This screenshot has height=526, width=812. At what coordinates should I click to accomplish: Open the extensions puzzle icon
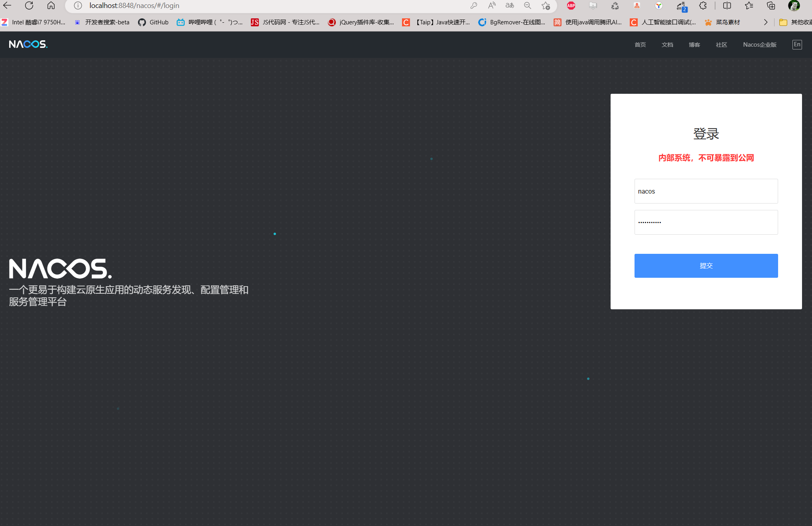tap(703, 6)
